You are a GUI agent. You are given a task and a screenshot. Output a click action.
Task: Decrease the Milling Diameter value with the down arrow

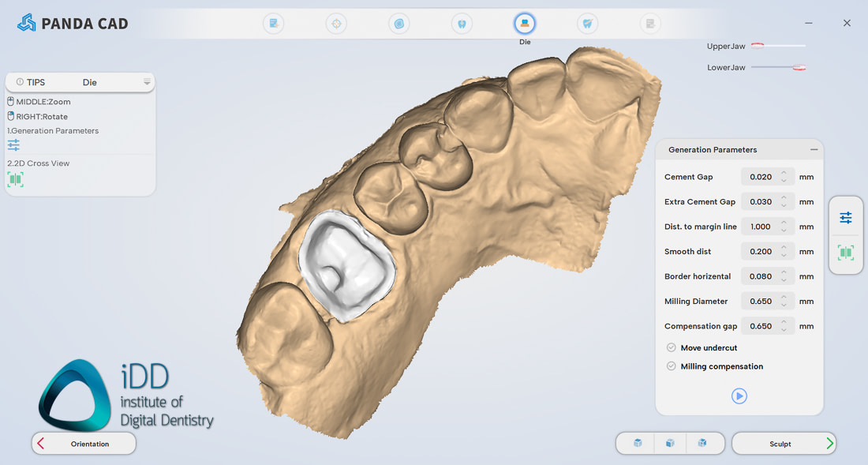784,306
